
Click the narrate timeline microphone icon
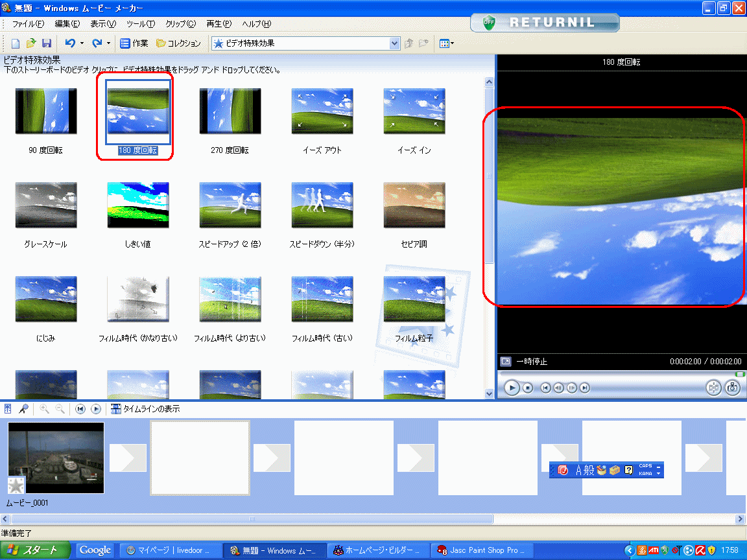(x=23, y=408)
